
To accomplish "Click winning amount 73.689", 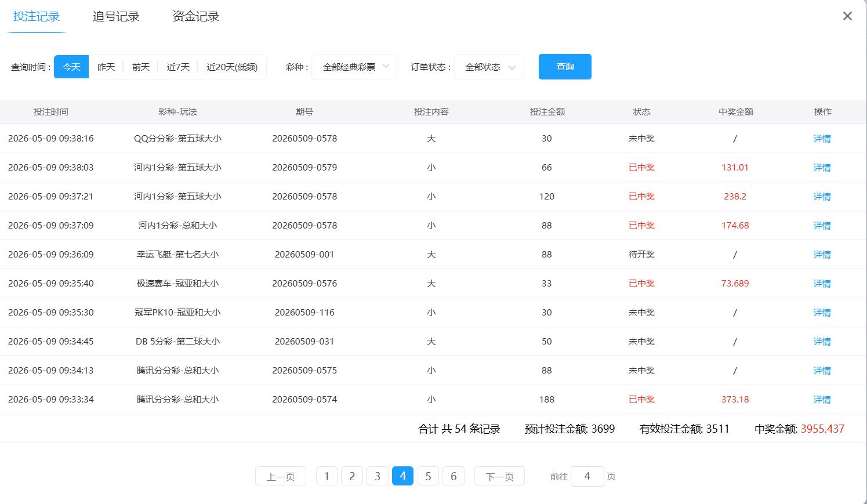I will (735, 284).
